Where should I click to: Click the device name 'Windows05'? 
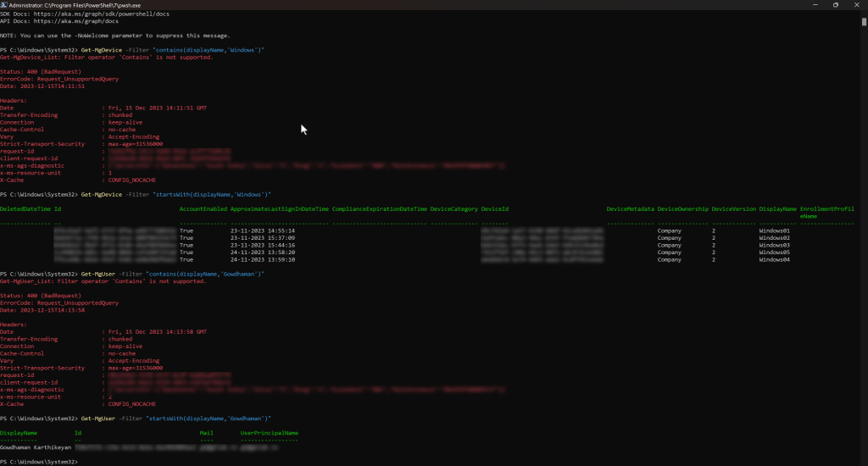click(775, 252)
